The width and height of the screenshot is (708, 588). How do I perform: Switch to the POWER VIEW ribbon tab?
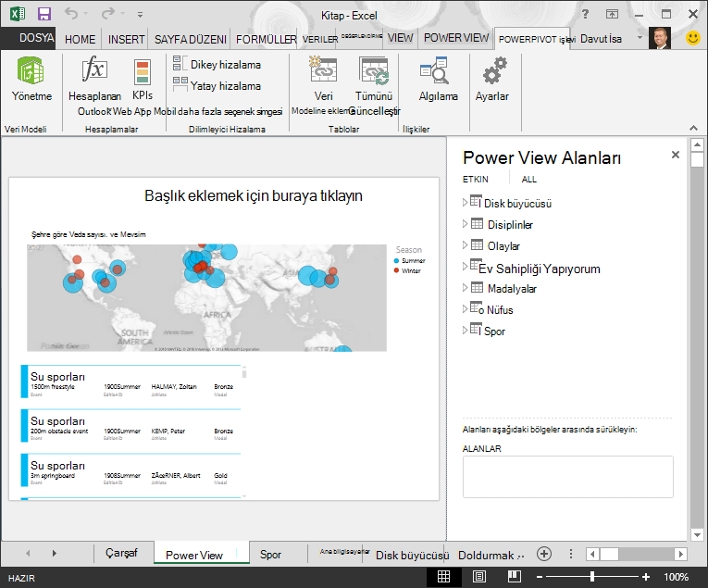click(x=456, y=38)
